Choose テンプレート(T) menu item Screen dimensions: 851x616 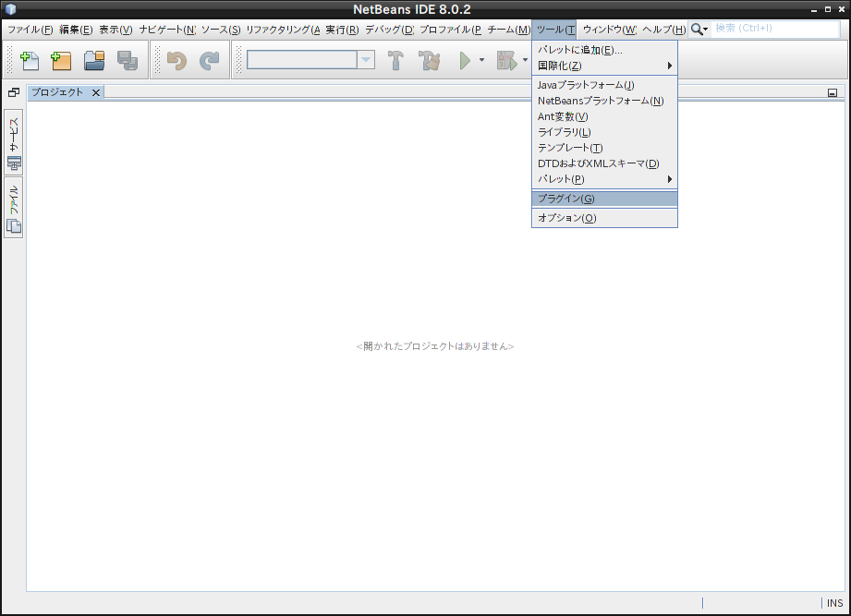[604, 148]
